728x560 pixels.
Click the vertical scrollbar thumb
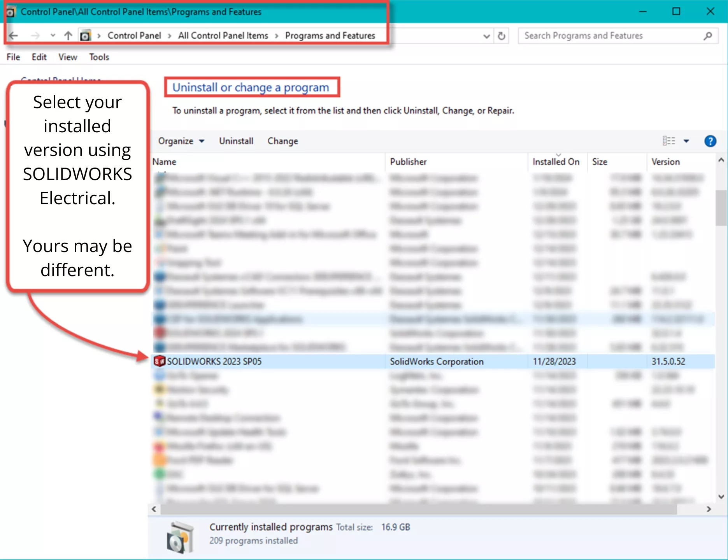pos(721,208)
